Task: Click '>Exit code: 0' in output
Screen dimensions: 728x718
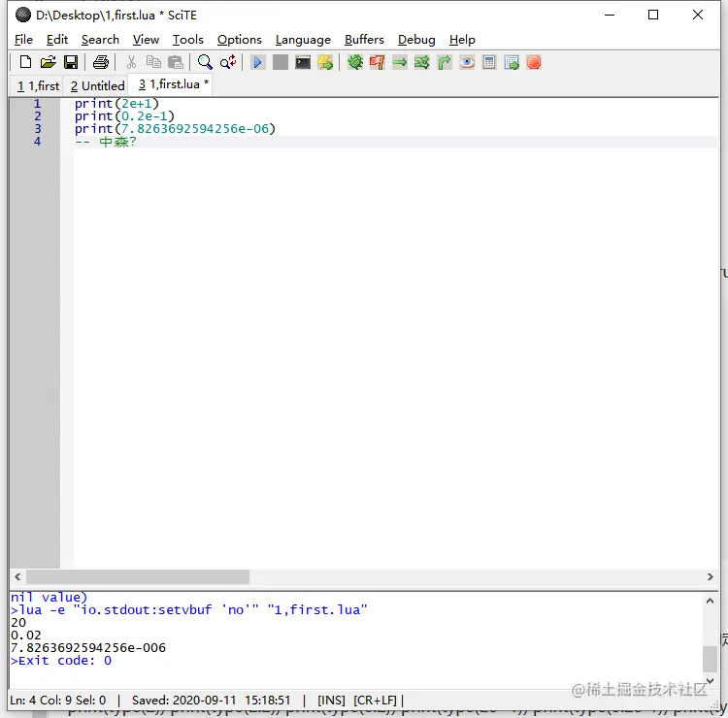Action: coord(61,661)
